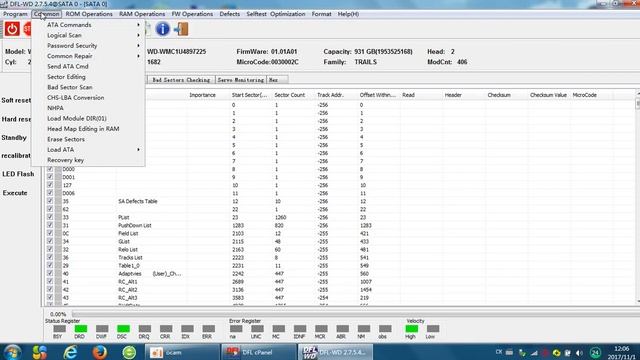The image size is (640, 360).
Task: Open the Format menu
Action: coord(322,14)
